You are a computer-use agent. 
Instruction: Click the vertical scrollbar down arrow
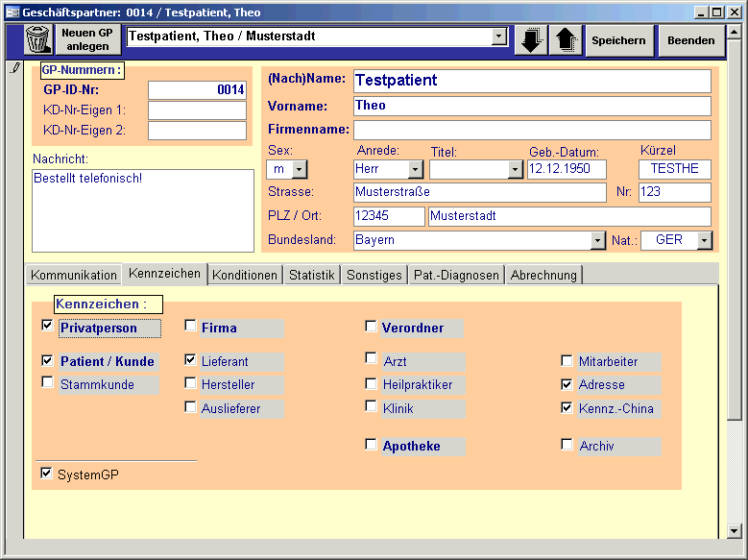[x=735, y=530]
